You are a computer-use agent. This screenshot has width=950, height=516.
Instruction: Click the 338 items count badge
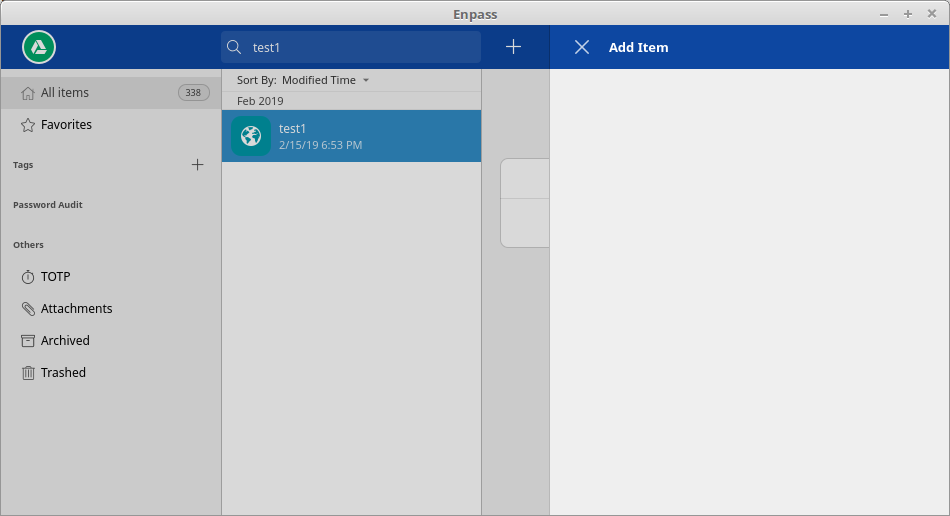point(193,93)
